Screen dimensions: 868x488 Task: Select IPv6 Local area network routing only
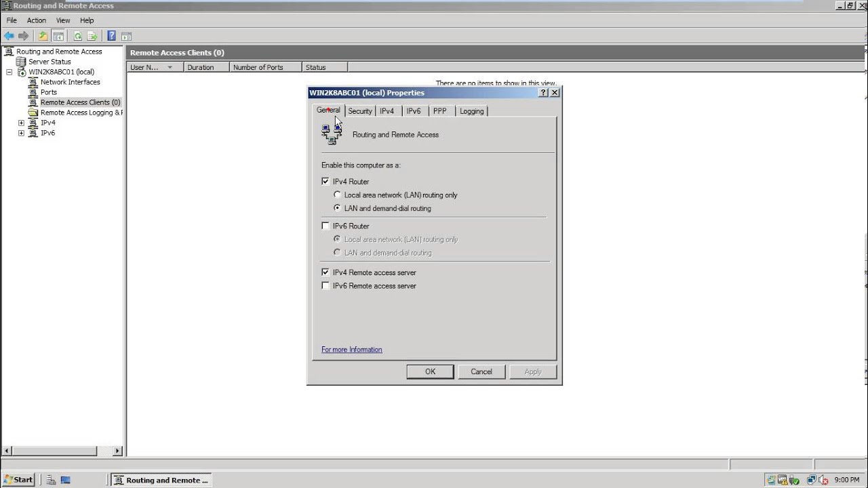pos(337,239)
